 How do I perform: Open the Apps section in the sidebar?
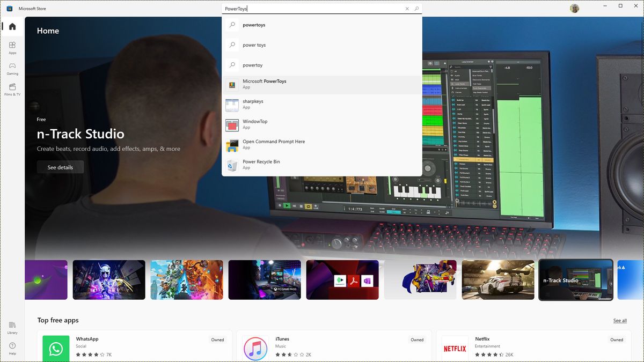[11, 48]
